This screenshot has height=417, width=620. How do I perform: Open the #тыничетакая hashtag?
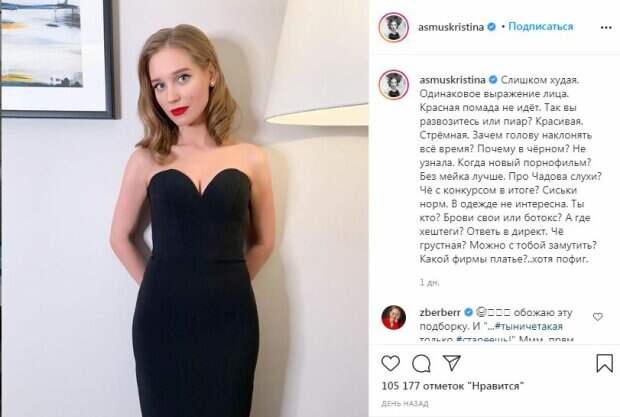coord(528,326)
